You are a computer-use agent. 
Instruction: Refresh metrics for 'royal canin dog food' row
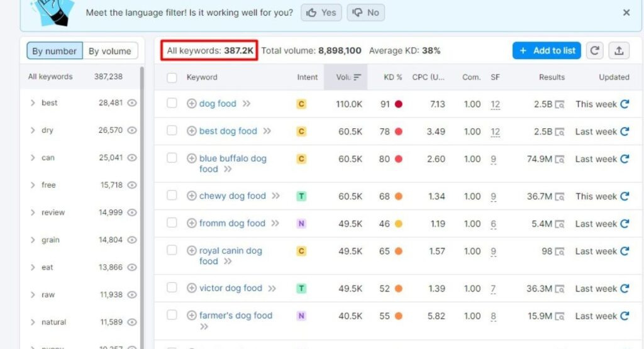625,252
